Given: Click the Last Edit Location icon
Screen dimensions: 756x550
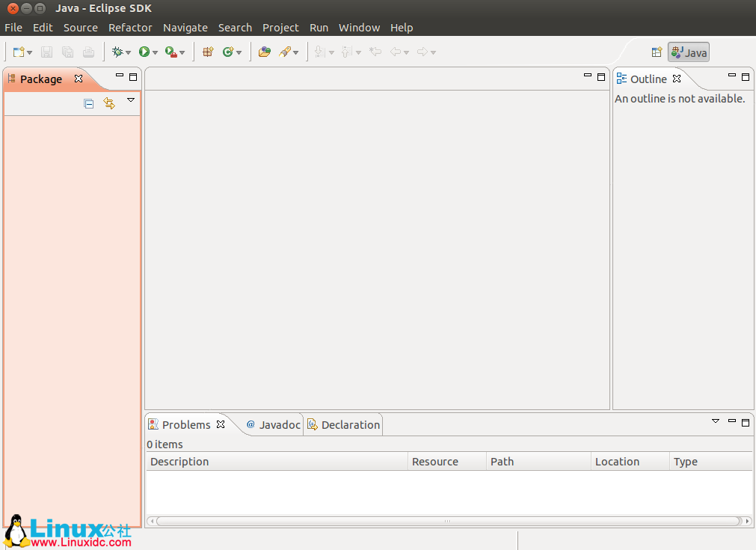Looking at the screenshot, I should pos(375,52).
